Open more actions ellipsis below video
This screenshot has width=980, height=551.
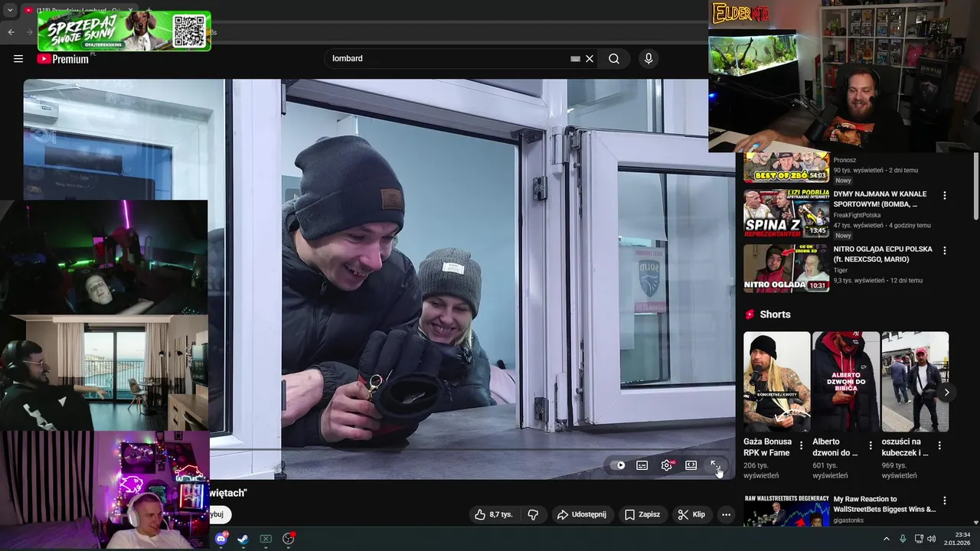(726, 514)
